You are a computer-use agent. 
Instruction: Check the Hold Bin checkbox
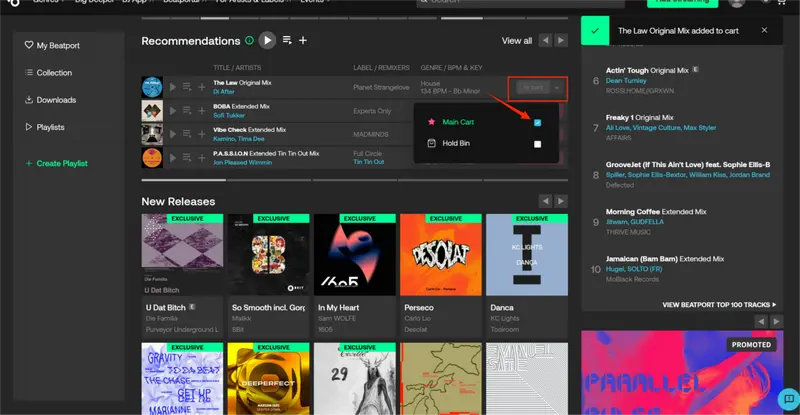[x=537, y=144]
